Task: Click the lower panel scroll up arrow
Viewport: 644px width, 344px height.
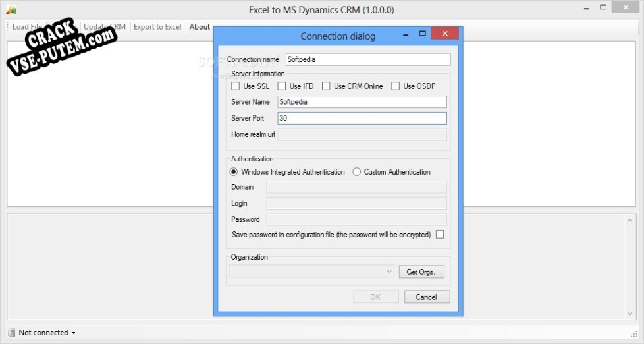Action: pos(630,221)
